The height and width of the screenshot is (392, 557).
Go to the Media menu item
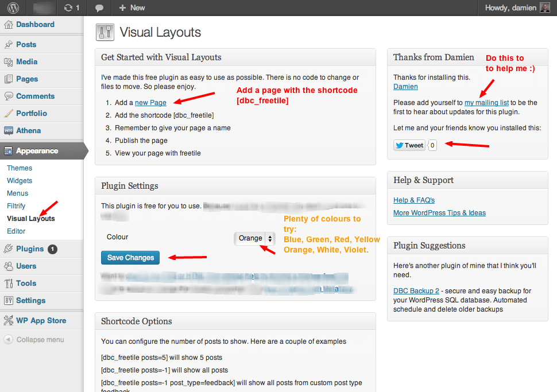coord(26,62)
